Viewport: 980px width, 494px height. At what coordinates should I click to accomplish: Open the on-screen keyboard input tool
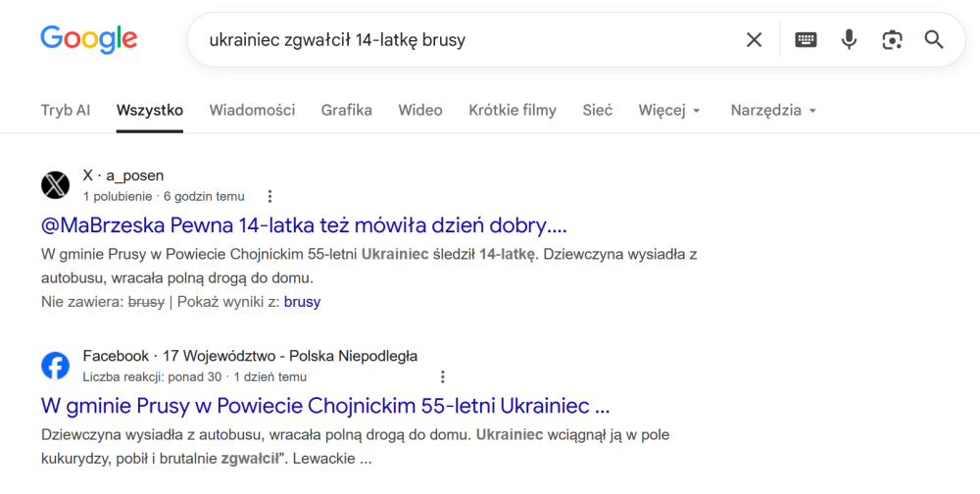point(806,40)
